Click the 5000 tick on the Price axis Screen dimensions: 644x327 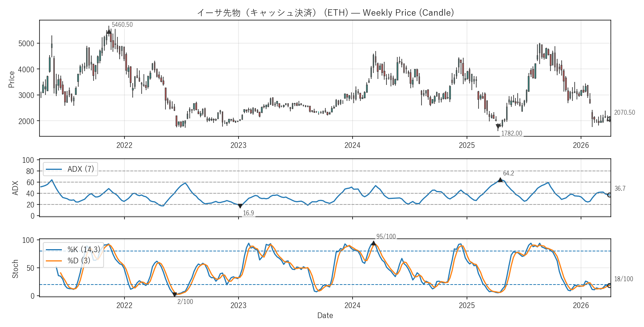26,44
